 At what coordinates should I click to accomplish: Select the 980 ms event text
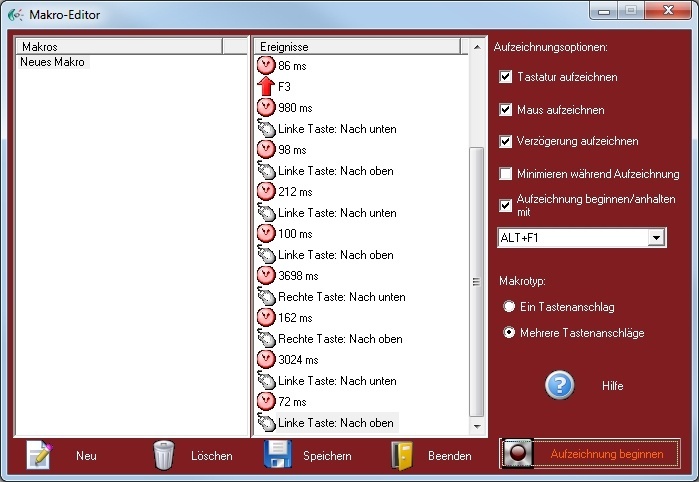pos(295,108)
